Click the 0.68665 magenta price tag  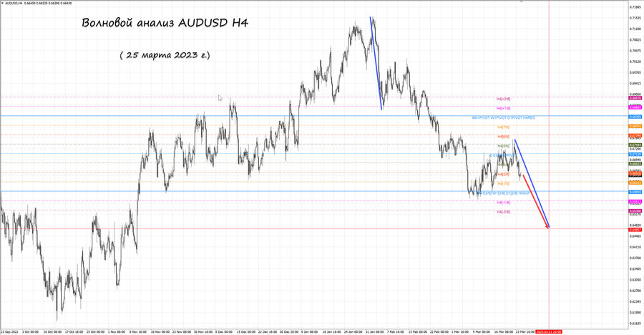(x=635, y=107)
